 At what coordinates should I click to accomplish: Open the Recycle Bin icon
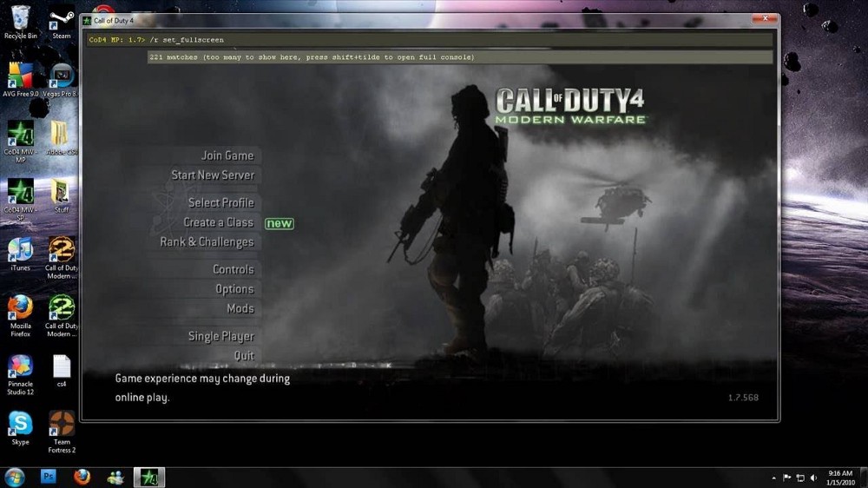tap(21, 23)
